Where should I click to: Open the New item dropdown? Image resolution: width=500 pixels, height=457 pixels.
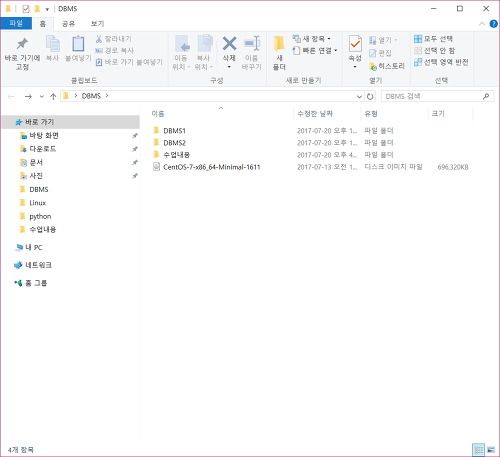pyautogui.click(x=312, y=39)
